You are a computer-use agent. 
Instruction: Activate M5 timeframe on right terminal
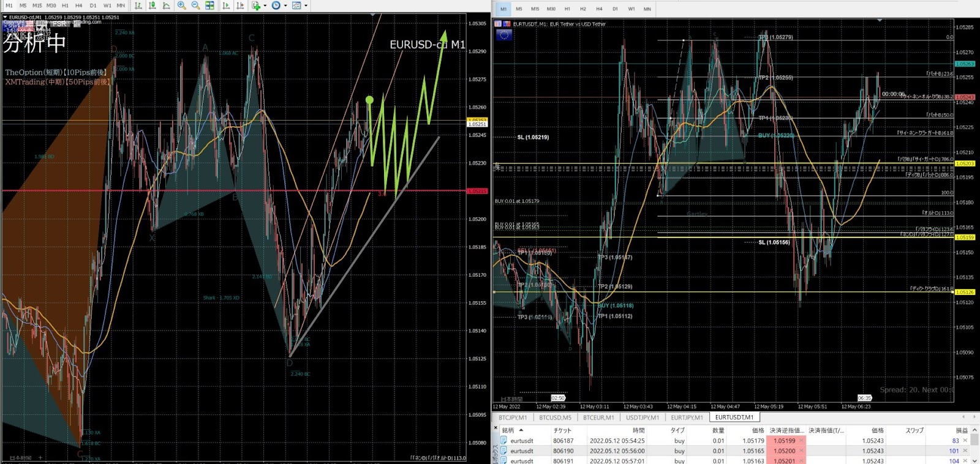[x=519, y=9]
